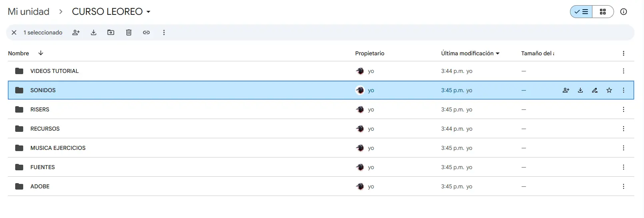Open more actions menu in selection toolbar

pyautogui.click(x=164, y=32)
